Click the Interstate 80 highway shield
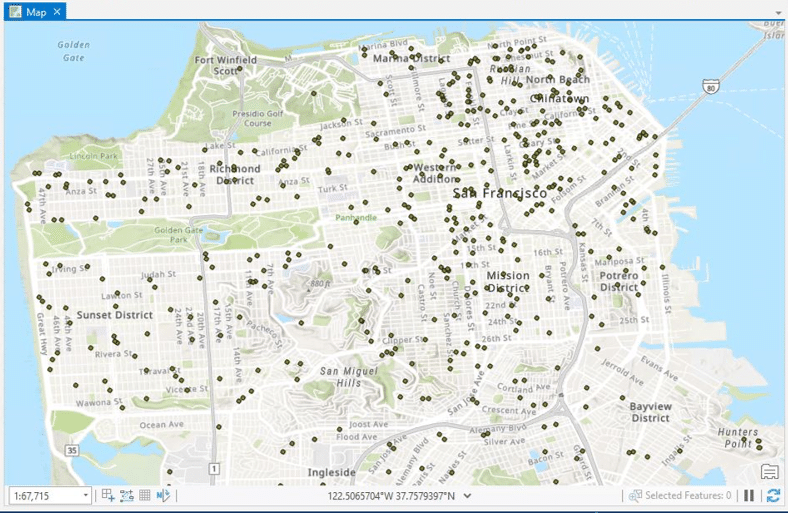 click(x=710, y=86)
